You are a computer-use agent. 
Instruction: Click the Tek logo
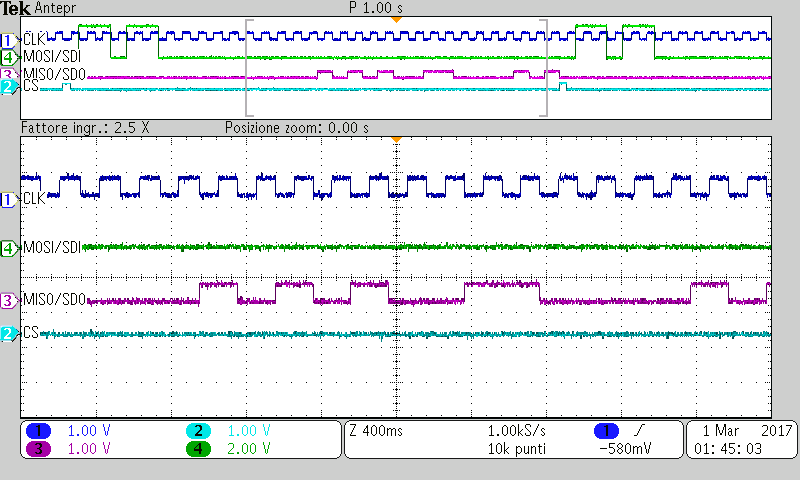pos(15,8)
